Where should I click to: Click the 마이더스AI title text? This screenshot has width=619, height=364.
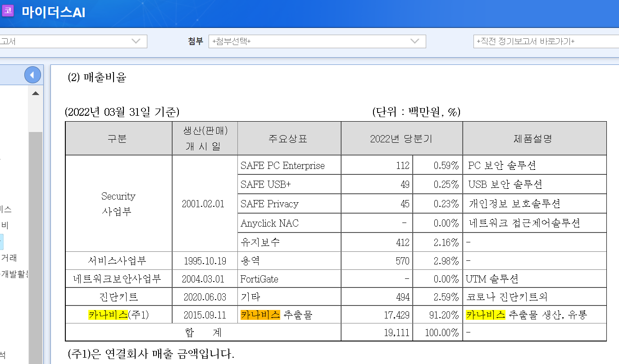54,12
